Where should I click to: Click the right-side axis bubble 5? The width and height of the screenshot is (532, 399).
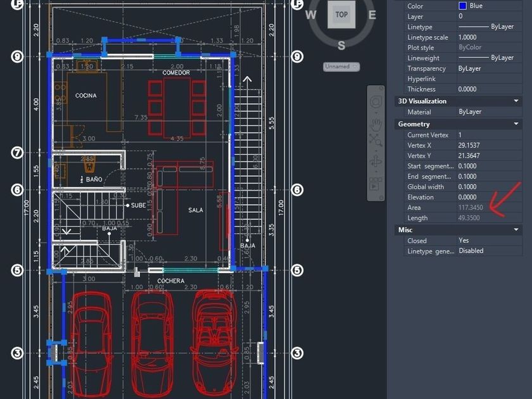(297, 270)
